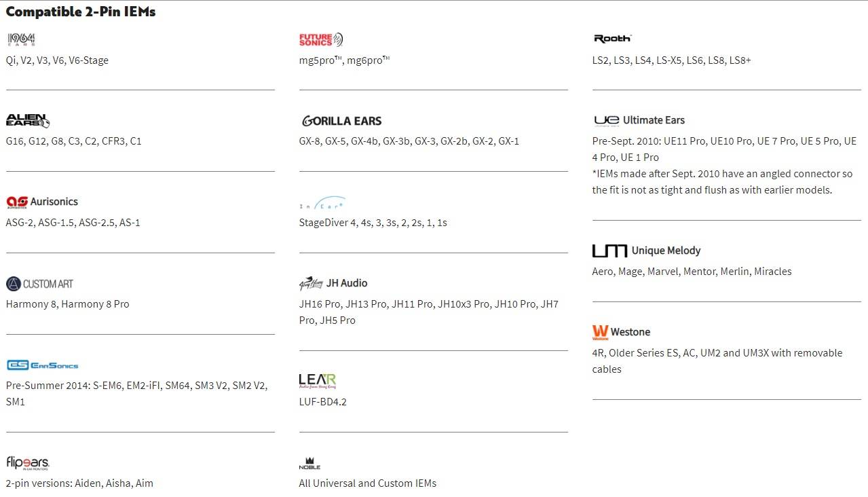Click the Ultimate Ears logo

pyautogui.click(x=639, y=120)
